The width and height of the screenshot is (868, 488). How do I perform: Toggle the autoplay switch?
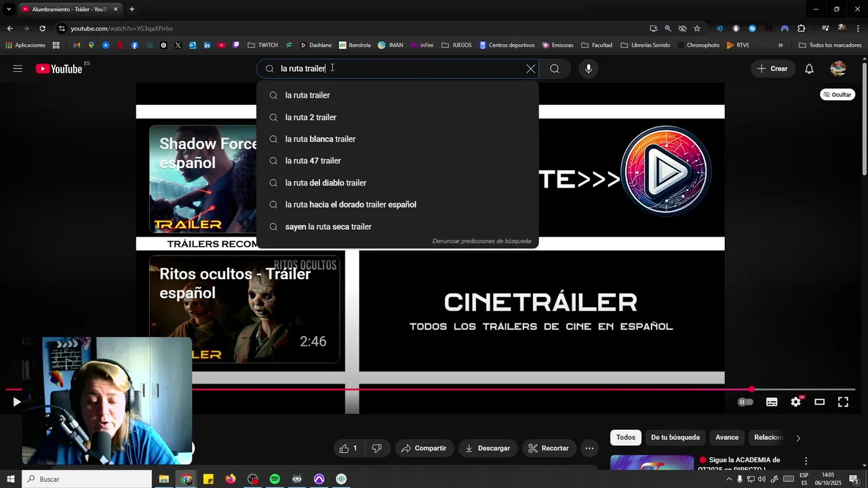(745, 402)
